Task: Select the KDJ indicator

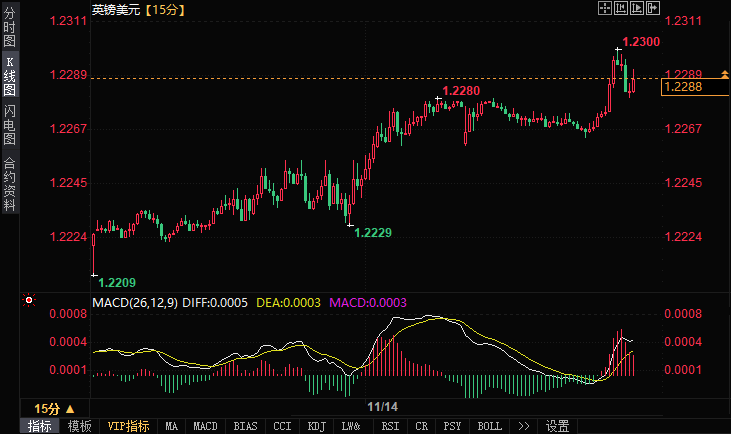Action: pos(317,426)
